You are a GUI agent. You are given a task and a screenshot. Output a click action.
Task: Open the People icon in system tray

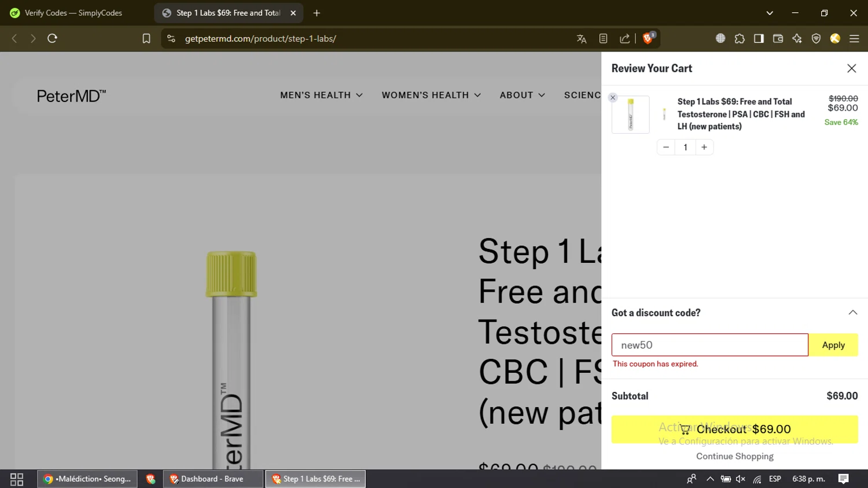tap(692, 479)
